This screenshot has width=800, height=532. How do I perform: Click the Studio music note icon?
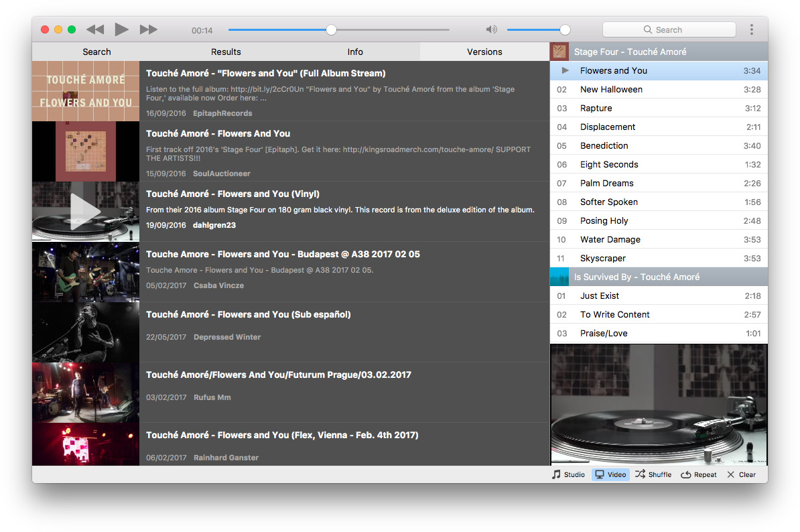[x=556, y=474]
